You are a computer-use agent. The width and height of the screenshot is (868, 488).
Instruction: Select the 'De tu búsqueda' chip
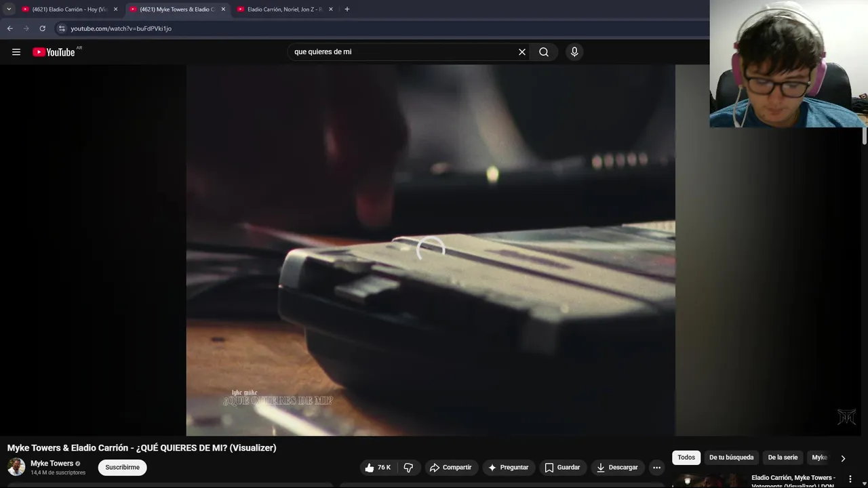click(x=732, y=457)
